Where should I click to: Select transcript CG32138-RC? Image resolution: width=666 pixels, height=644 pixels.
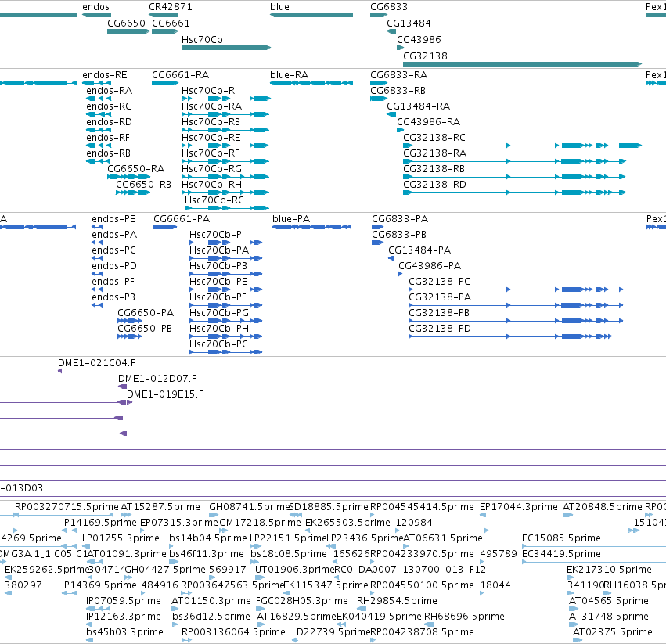click(x=434, y=138)
